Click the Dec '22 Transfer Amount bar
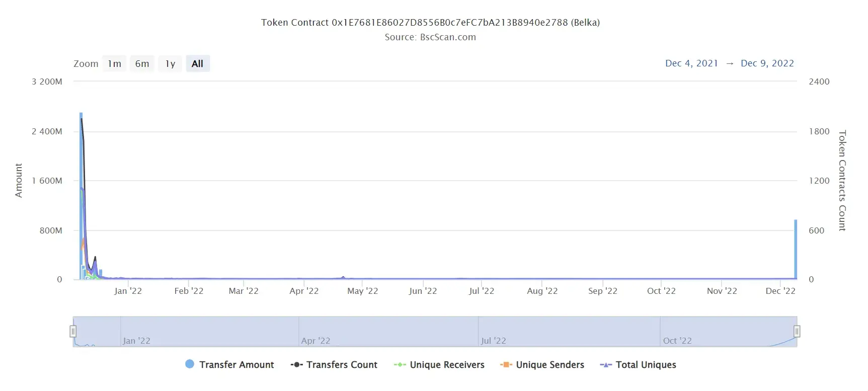 pyautogui.click(x=796, y=249)
